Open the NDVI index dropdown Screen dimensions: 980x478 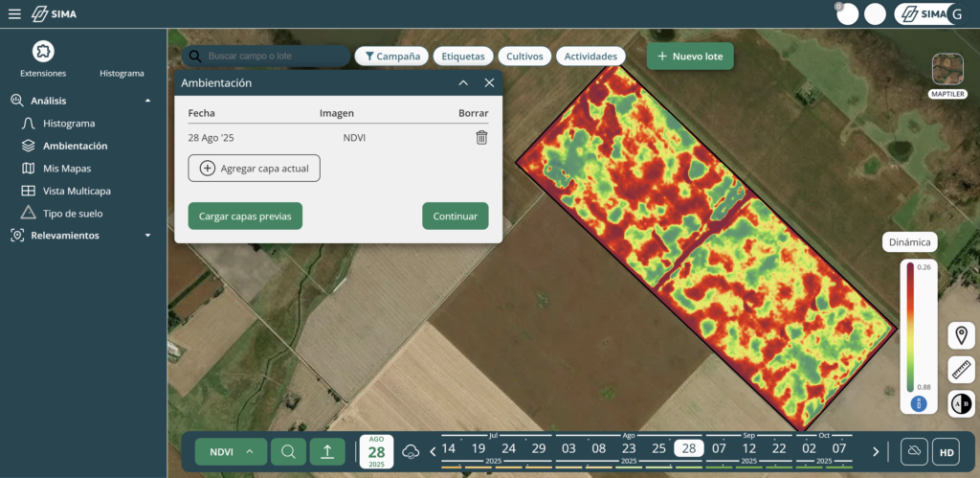231,451
